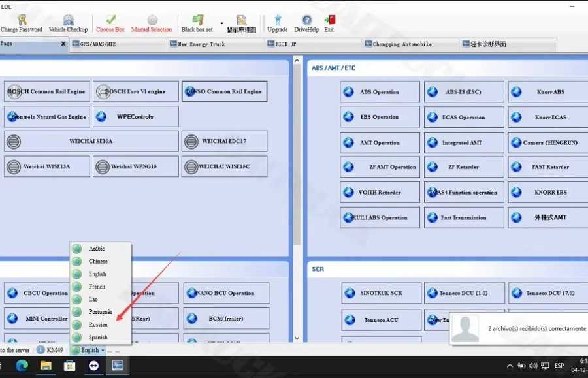Open Tenneco ACU

click(x=382, y=320)
